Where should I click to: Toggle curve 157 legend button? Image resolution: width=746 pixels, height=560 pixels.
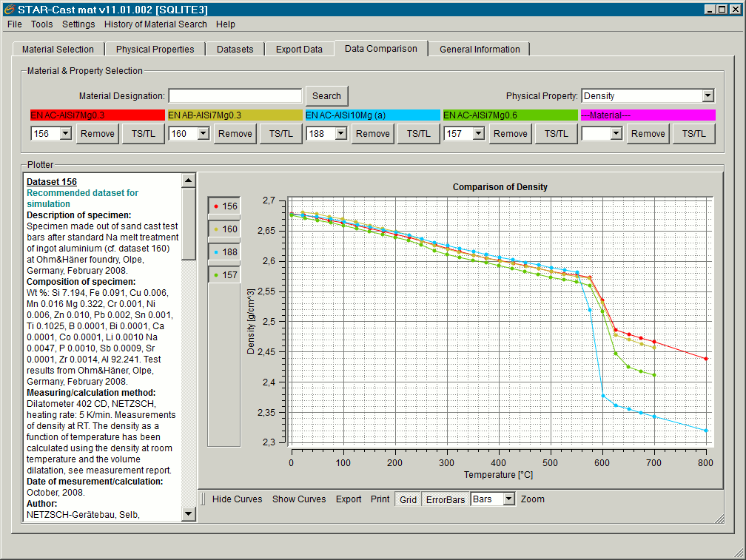(224, 275)
